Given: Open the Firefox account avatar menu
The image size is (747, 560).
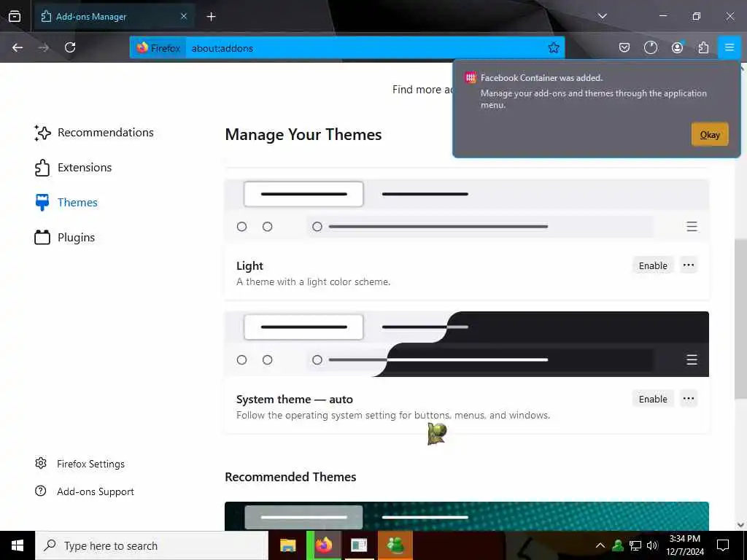Looking at the screenshot, I should [x=677, y=47].
